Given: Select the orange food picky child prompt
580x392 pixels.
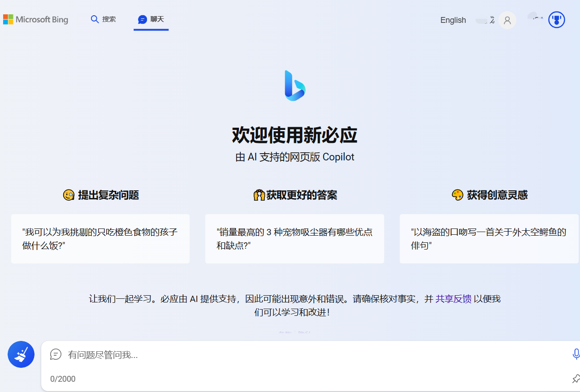Looking at the screenshot, I should [100, 239].
